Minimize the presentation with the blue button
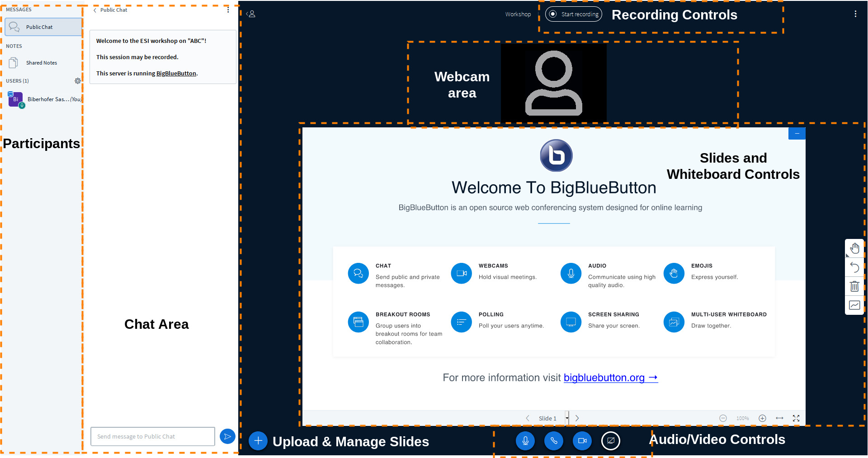The width and height of the screenshot is (868, 458). coord(797,133)
